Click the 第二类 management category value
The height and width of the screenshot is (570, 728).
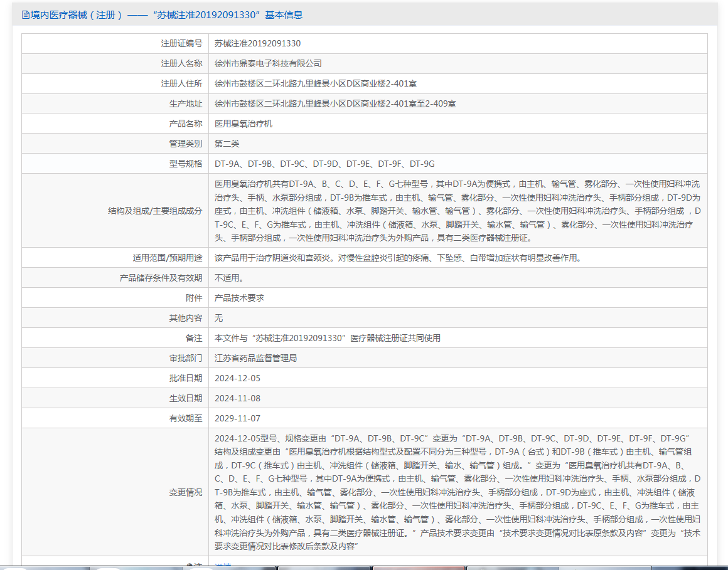coord(227,144)
